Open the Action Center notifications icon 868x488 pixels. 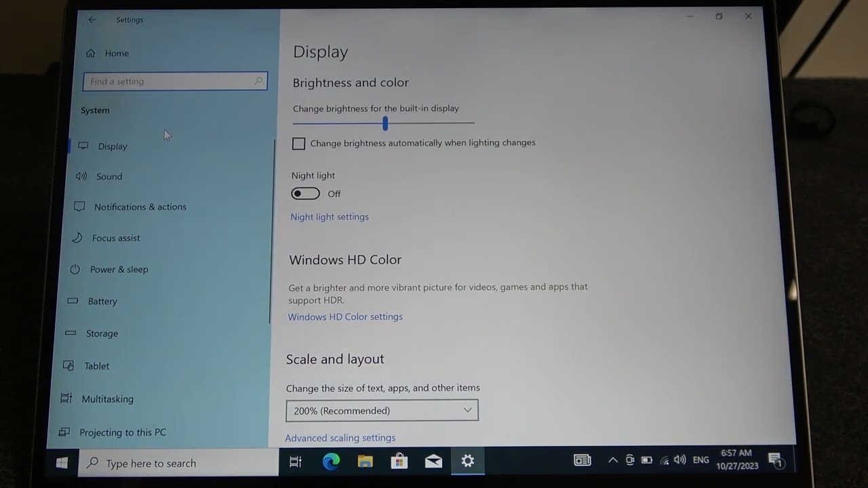[x=776, y=461]
